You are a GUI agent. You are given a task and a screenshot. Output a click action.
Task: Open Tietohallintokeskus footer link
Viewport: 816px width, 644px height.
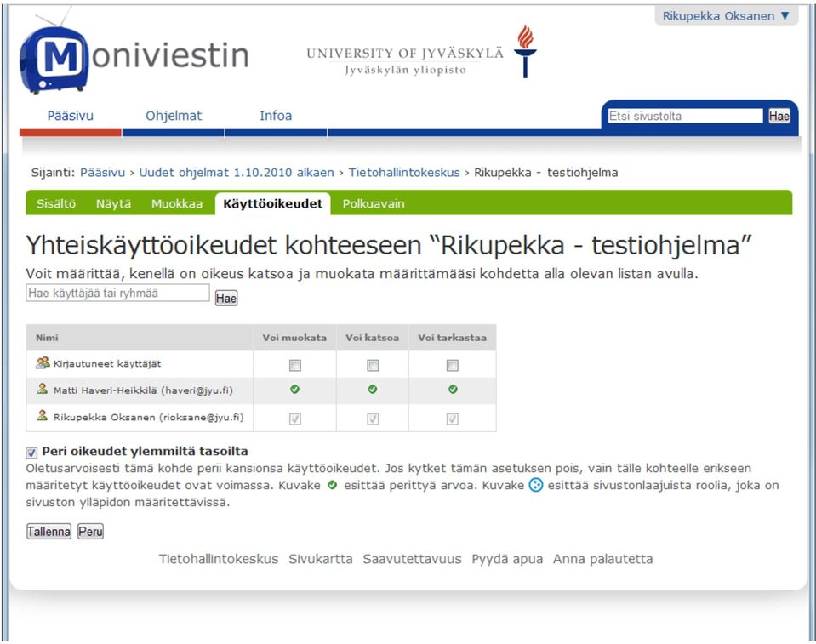(x=219, y=559)
